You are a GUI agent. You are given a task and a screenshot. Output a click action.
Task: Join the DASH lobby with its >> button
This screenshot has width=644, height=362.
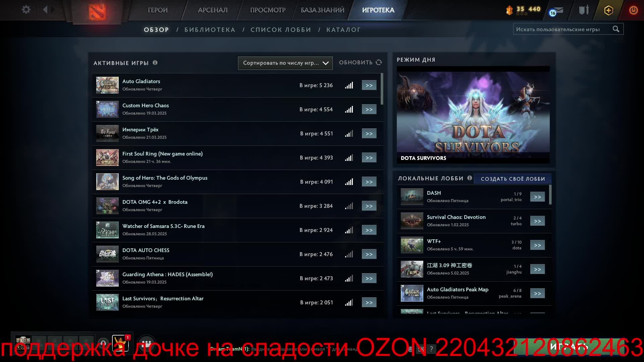(537, 197)
